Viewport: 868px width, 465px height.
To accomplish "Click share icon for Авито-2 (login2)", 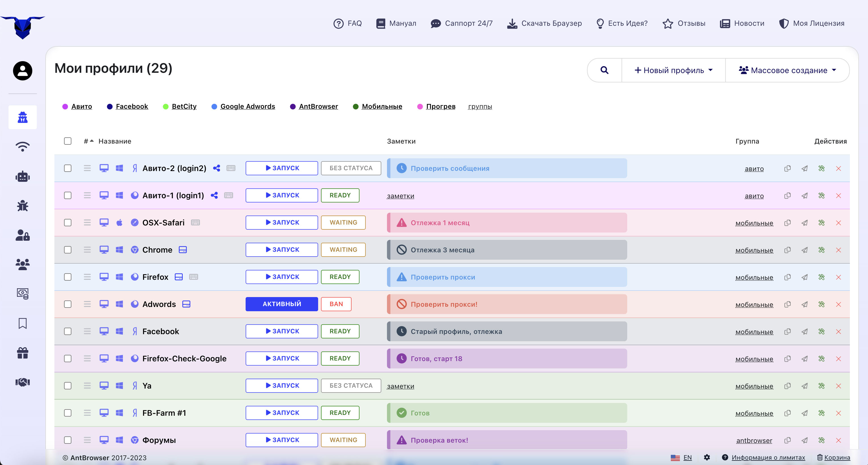I will [x=217, y=168].
